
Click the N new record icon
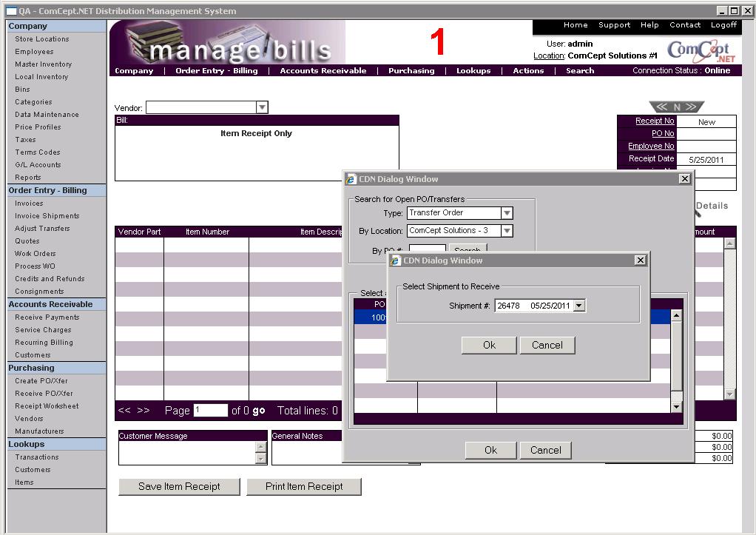(x=676, y=107)
